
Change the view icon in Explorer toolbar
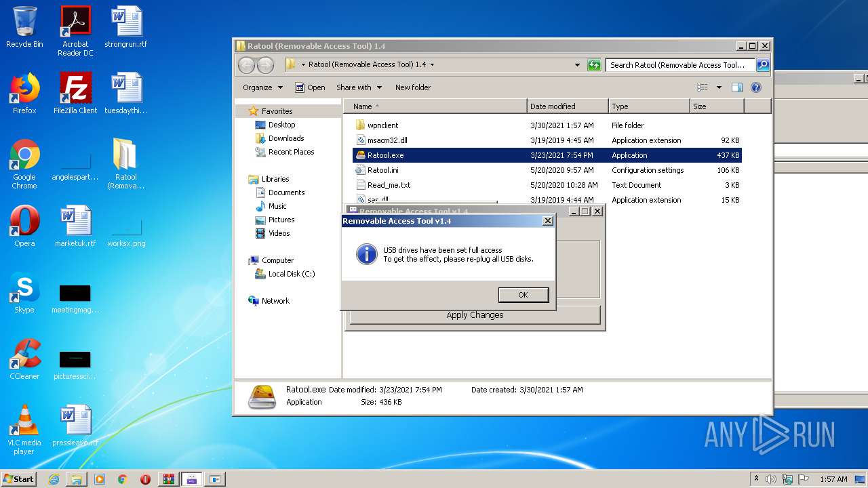coord(703,87)
